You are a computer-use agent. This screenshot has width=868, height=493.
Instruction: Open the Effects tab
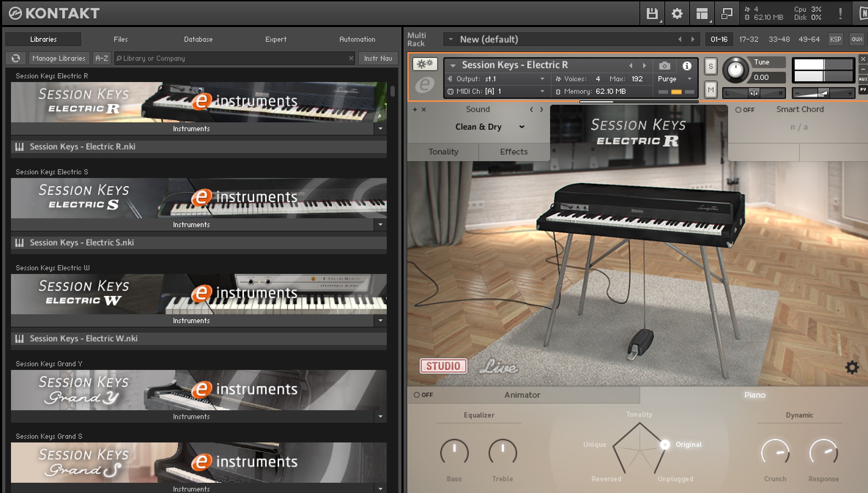tap(514, 152)
